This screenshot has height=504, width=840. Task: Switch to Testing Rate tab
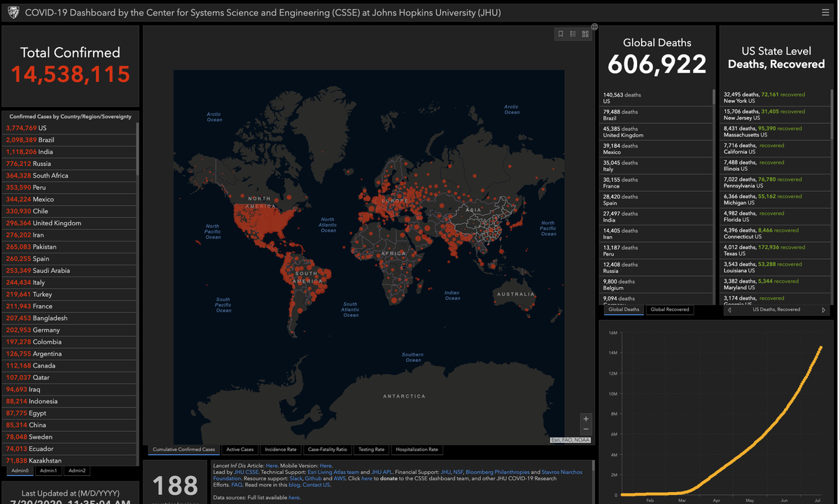pyautogui.click(x=371, y=449)
